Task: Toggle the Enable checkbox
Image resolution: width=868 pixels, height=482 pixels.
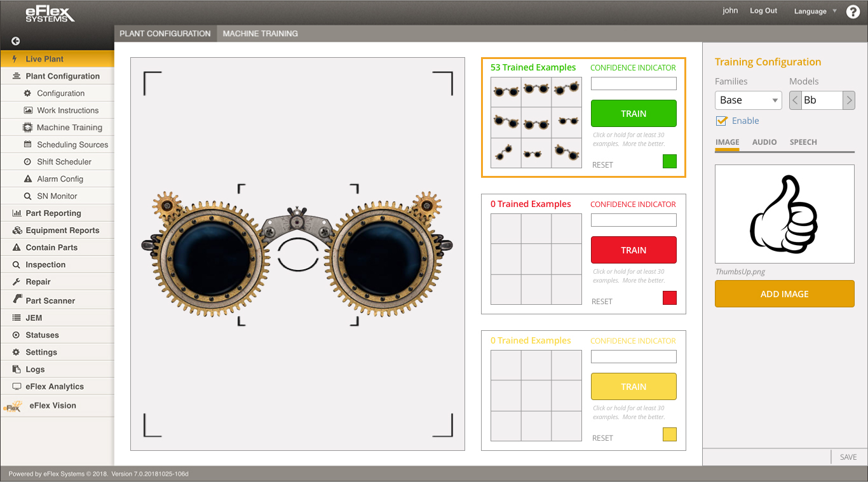Action: pos(721,121)
